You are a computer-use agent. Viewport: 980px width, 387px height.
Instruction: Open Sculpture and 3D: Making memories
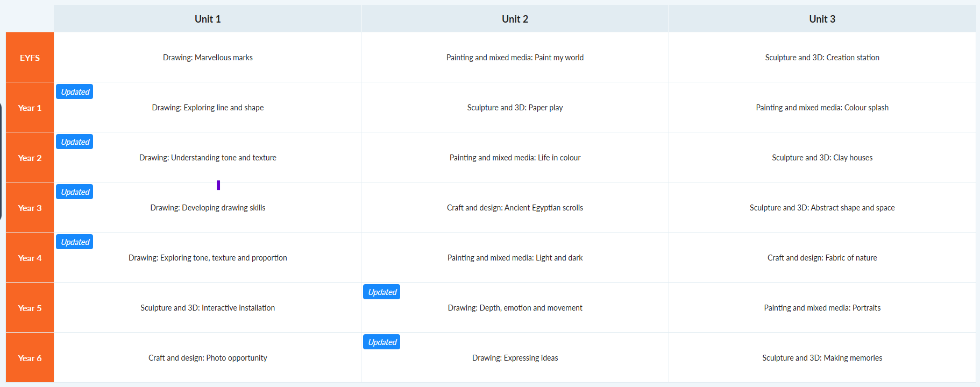click(822, 358)
